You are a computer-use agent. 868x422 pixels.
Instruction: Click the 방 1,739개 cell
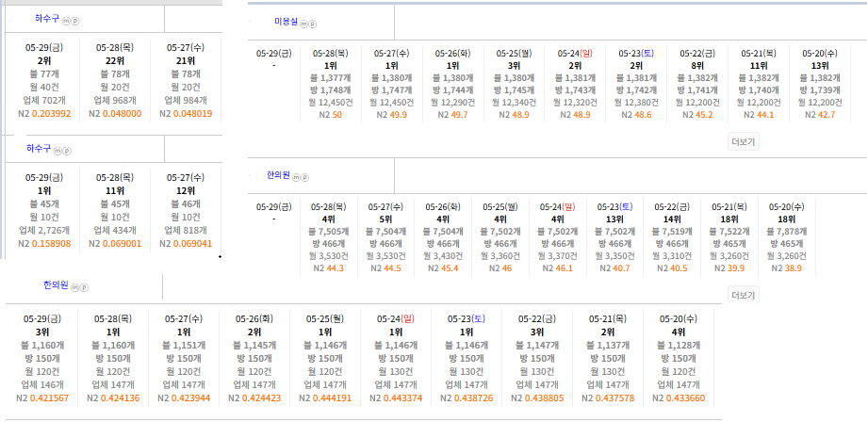click(x=821, y=90)
